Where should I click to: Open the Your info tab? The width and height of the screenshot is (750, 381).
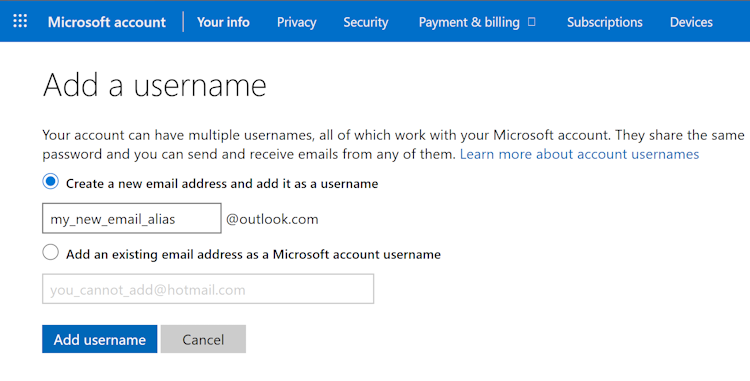coord(223,22)
